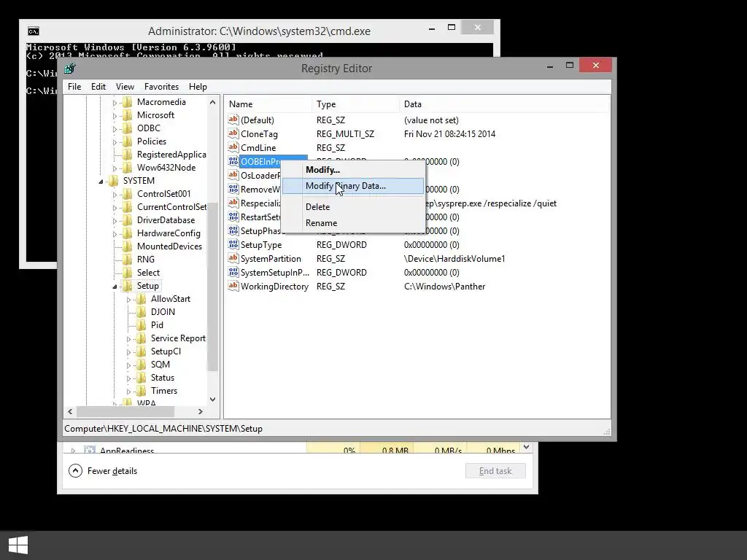
Task: Click the \Device\HarddiskVolume1 data cell
Action: [454, 259]
